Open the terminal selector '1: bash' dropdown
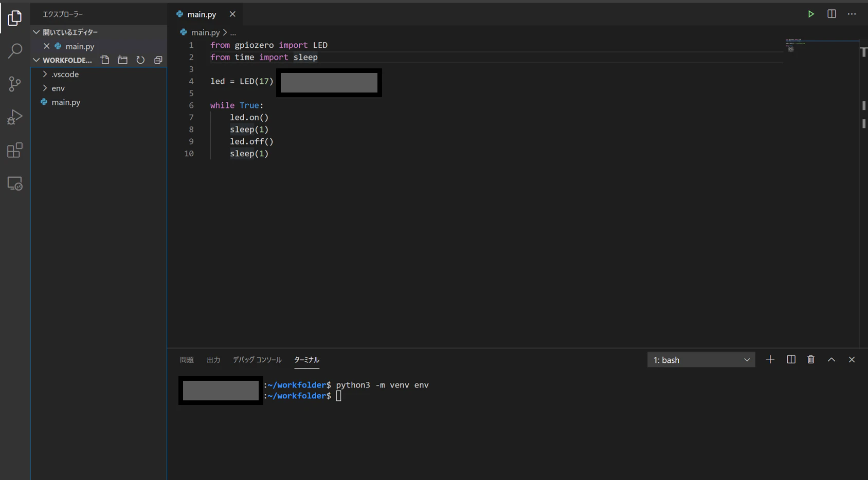The width and height of the screenshot is (868, 480). click(701, 360)
